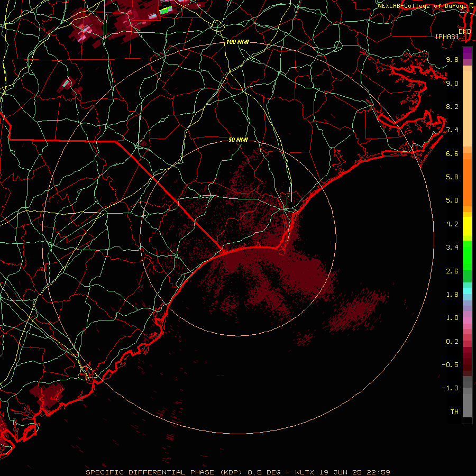Click the 50 NMI range ring label
Viewport: 476px width, 476px height.
[238, 140]
